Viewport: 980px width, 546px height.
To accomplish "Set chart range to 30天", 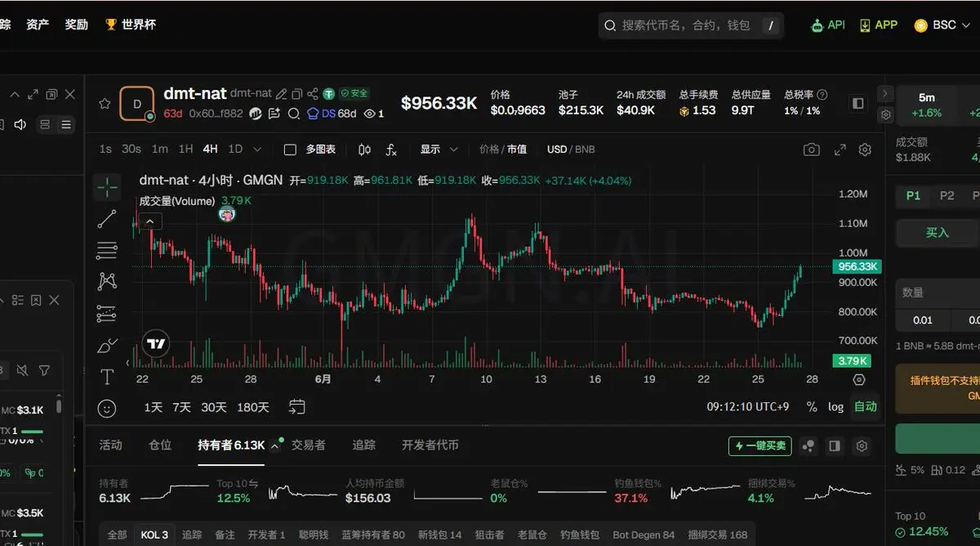I will pyautogui.click(x=214, y=407).
